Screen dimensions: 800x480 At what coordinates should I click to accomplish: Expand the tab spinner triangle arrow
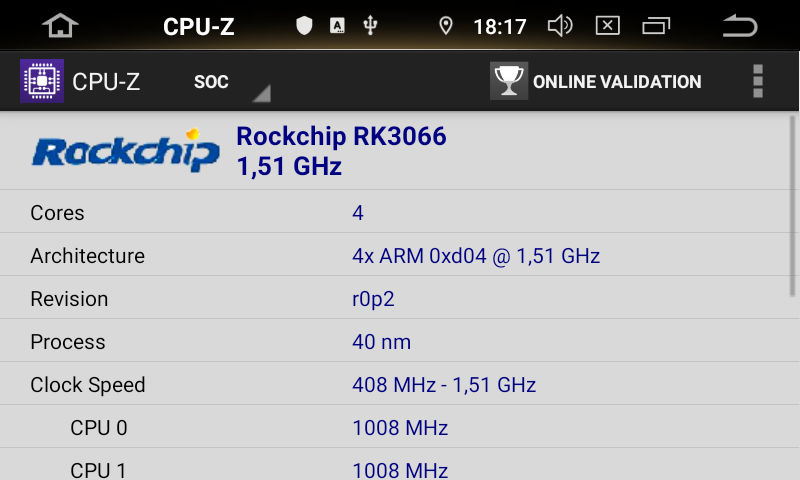[x=262, y=93]
